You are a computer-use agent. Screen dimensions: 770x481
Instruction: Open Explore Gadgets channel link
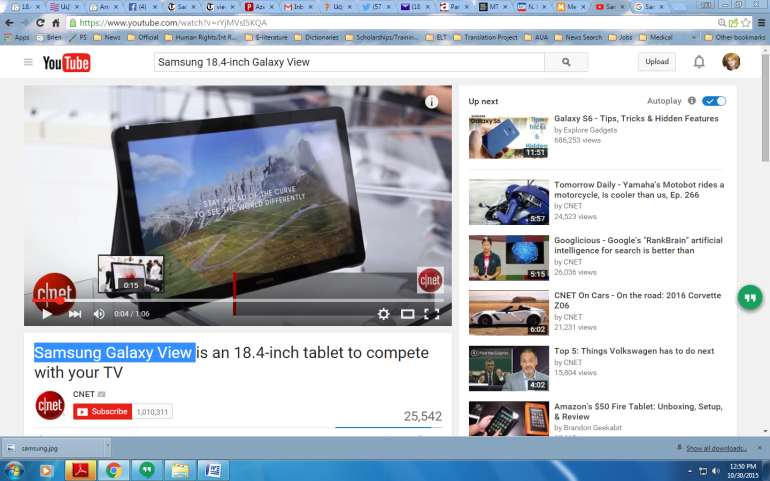tap(590, 130)
